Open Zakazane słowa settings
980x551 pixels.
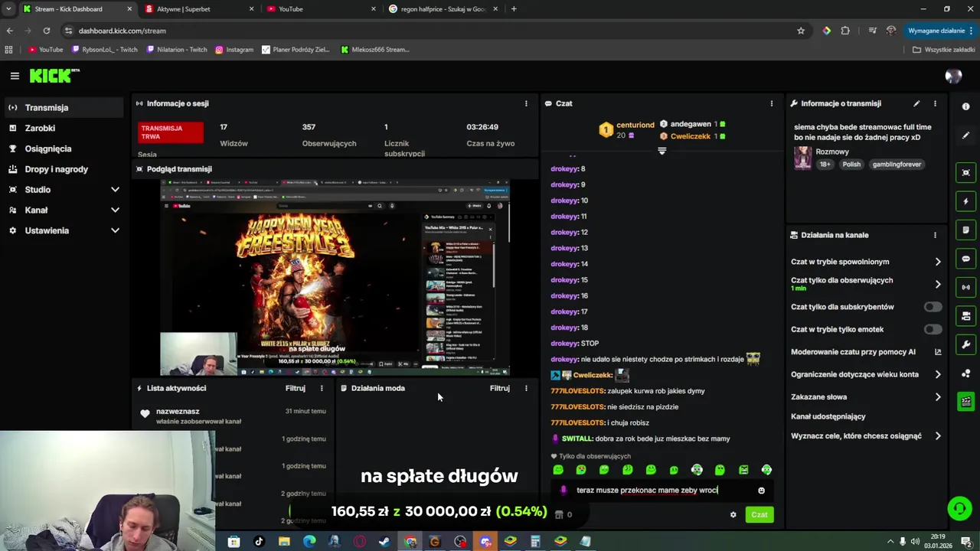866,396
